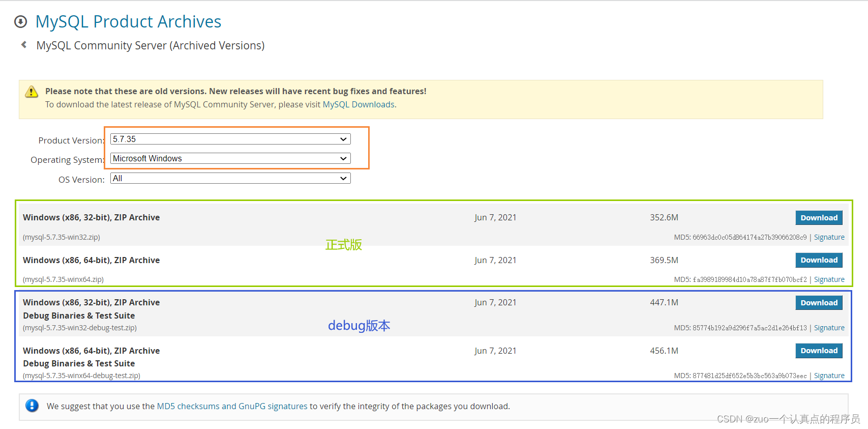Image resolution: width=868 pixels, height=429 pixels.
Task: Open the Product Version 5.7.35 dropdown
Action: pyautogui.click(x=230, y=139)
